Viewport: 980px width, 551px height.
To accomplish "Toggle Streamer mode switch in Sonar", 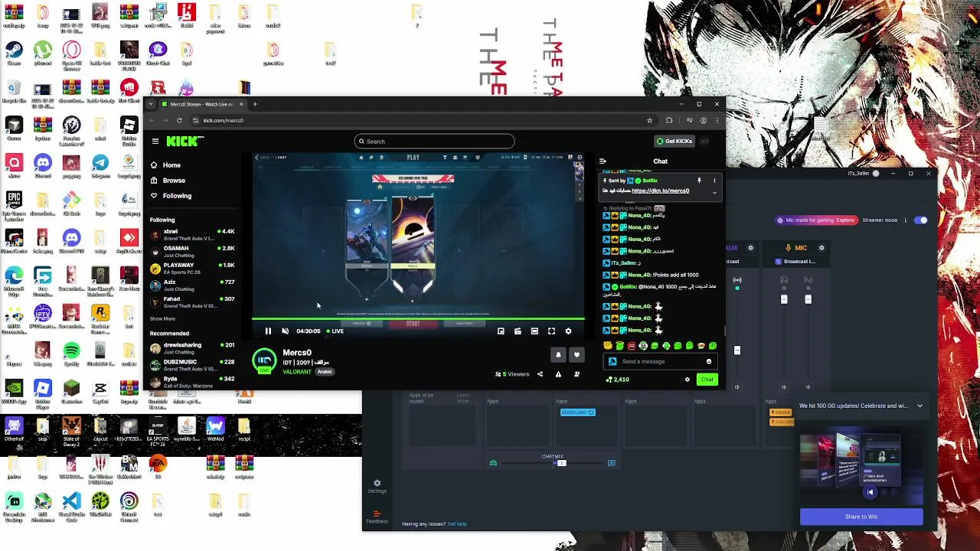I will [x=921, y=220].
